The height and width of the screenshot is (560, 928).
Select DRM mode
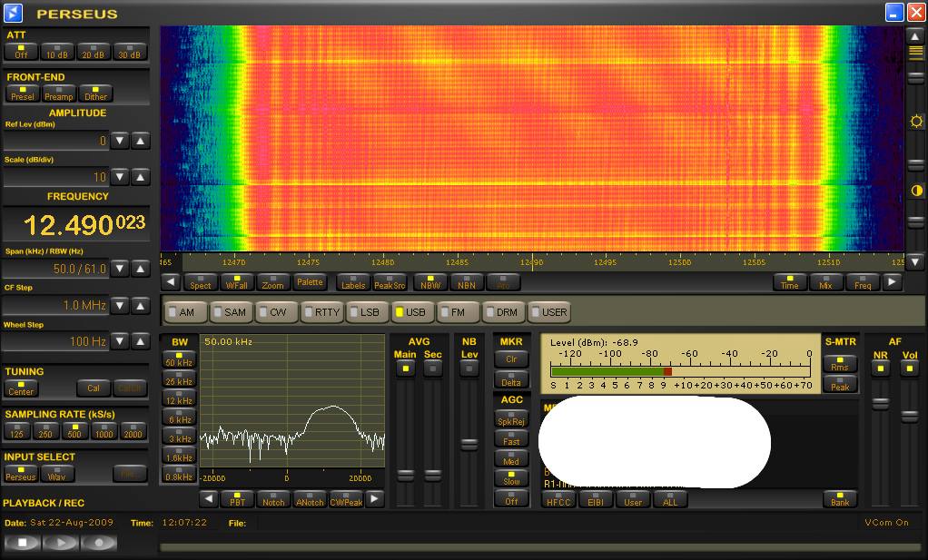tap(503, 311)
